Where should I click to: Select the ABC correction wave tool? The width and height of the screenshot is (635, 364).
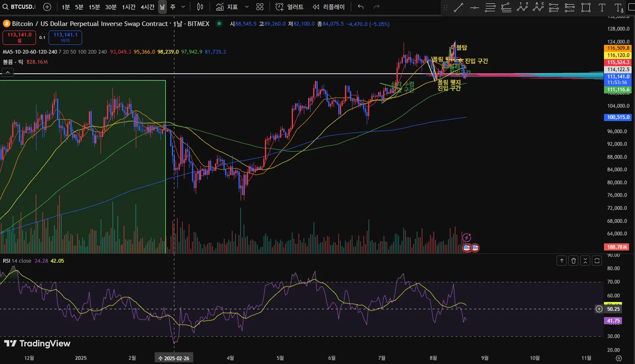pos(538,7)
